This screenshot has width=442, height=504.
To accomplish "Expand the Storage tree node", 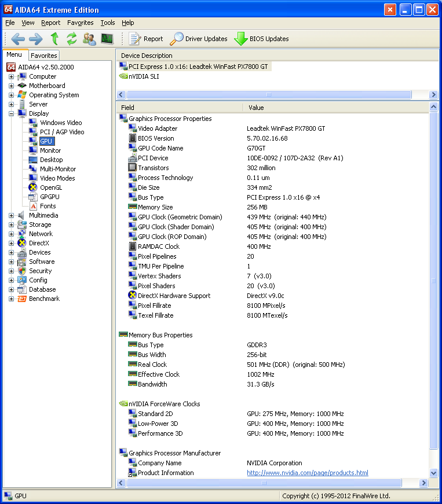I will [x=11, y=225].
